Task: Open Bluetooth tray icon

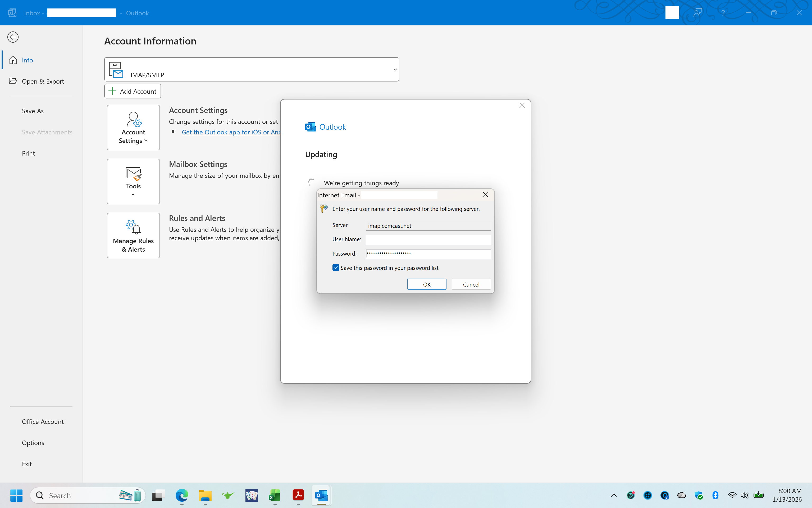Action: click(715, 495)
